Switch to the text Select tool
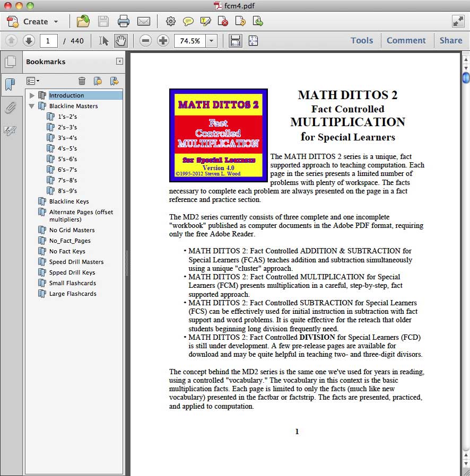Screen dimensions: 470x476 pos(104,41)
